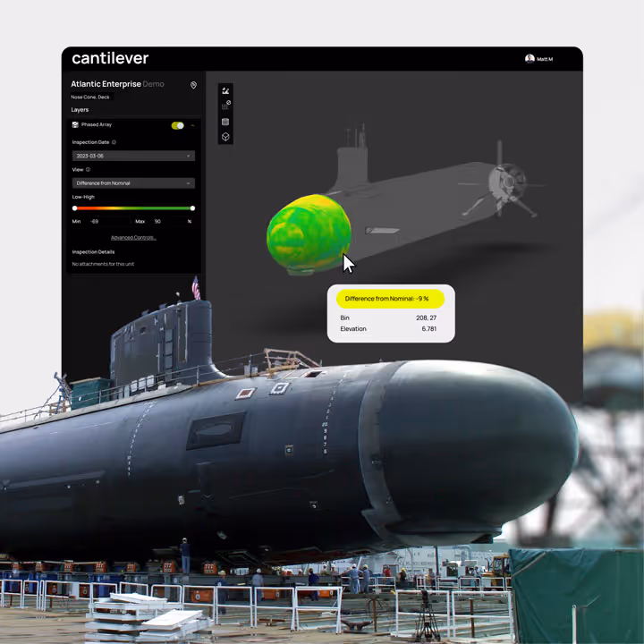Toggle the Phased Array layer switch

tap(177, 125)
